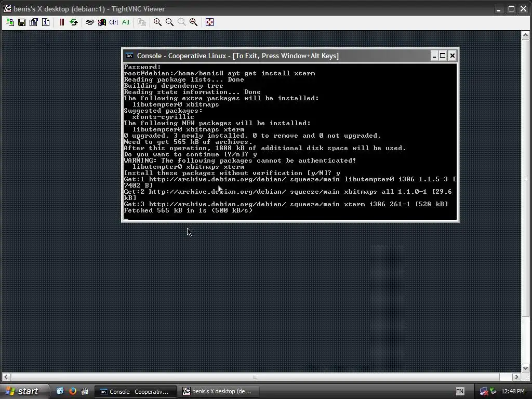Click the auto zoom magnifier icon

point(193,22)
